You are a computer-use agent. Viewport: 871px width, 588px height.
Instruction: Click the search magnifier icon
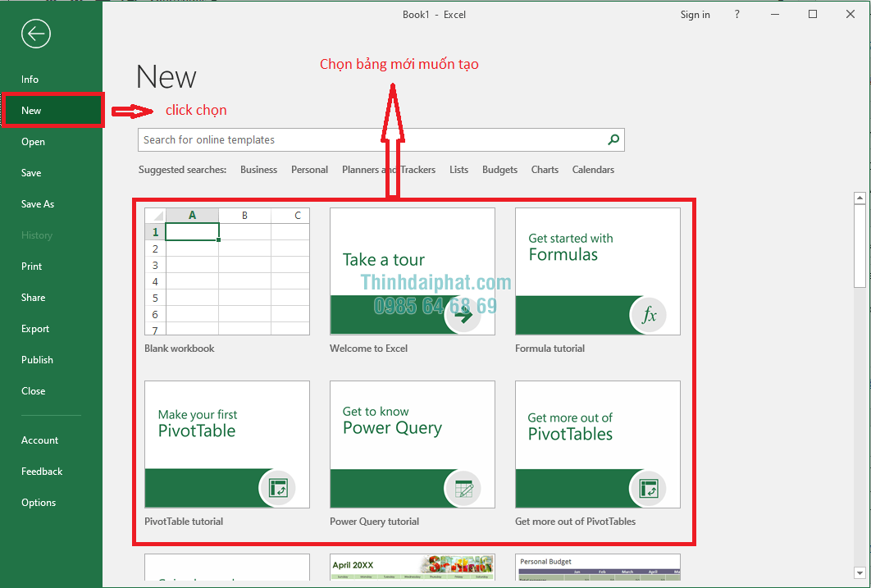tap(613, 139)
